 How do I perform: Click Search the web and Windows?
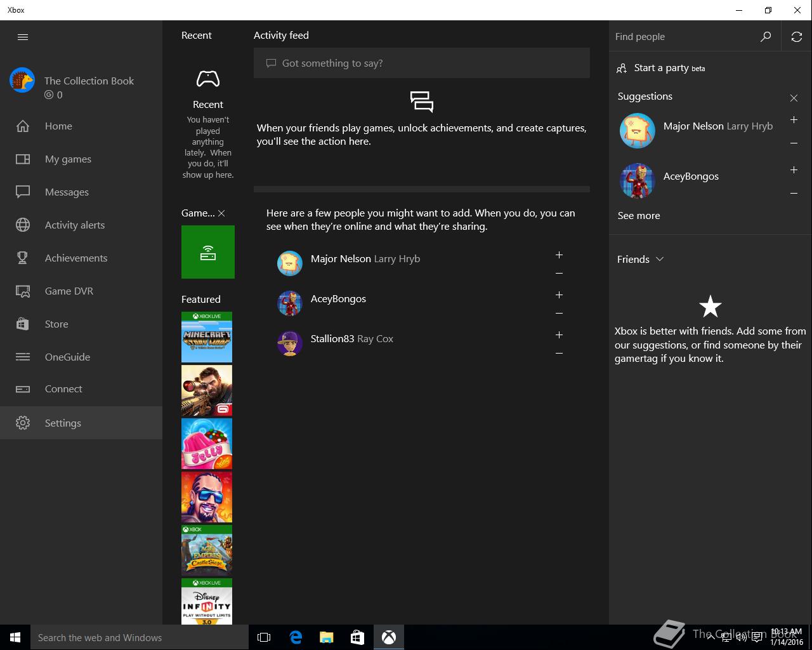(140, 637)
